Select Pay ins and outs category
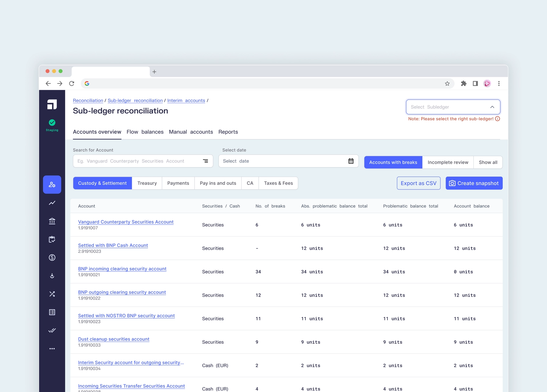Image resolution: width=547 pixels, height=392 pixels. [218, 183]
